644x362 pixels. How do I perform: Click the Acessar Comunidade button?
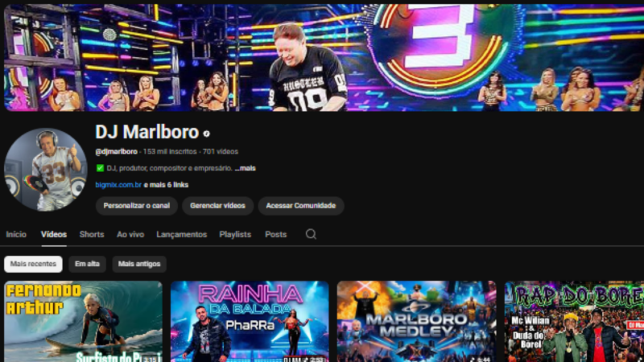click(x=300, y=206)
